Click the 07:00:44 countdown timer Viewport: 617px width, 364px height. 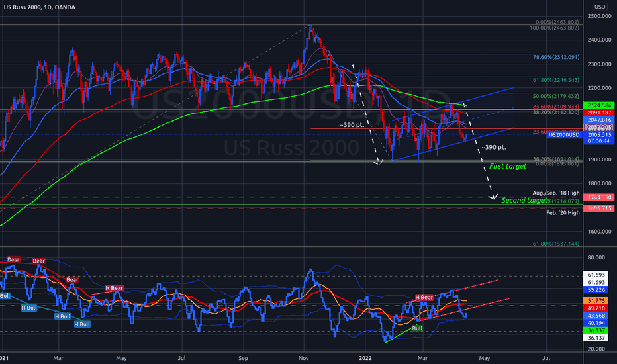[599, 141]
